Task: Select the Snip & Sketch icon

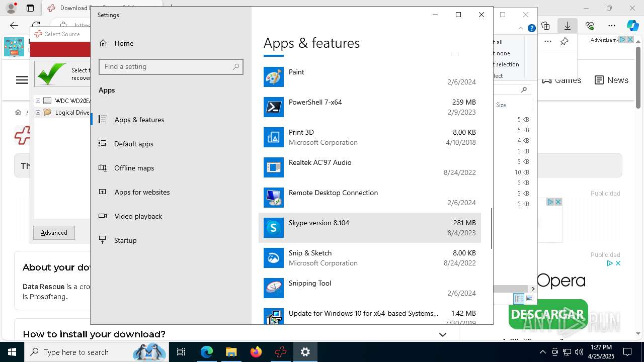Action: coord(274,258)
